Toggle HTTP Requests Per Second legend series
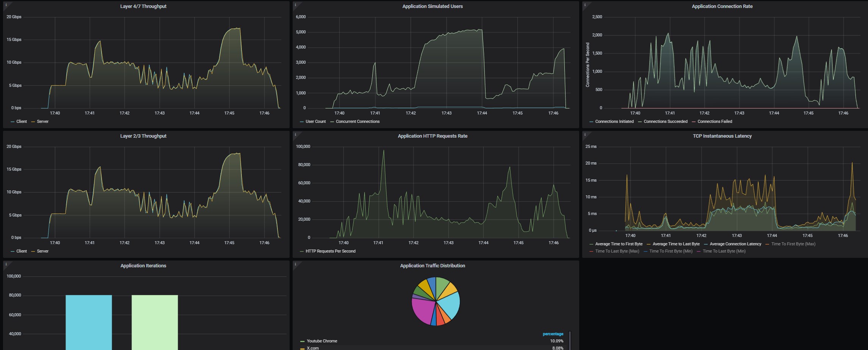868x350 pixels. 331,251
